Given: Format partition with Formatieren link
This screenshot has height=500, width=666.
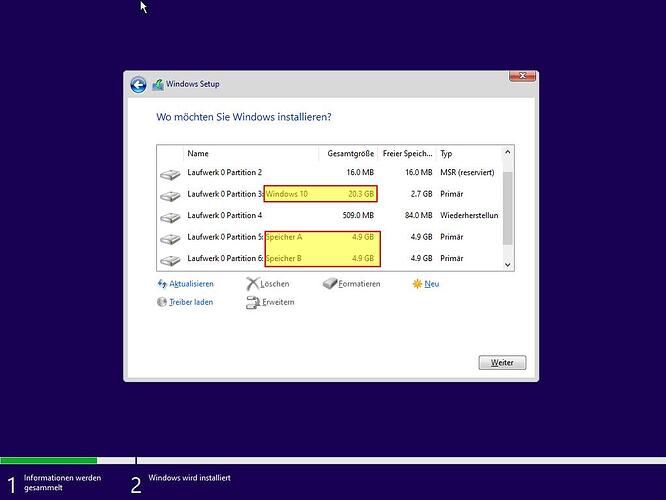Looking at the screenshot, I should coord(359,284).
